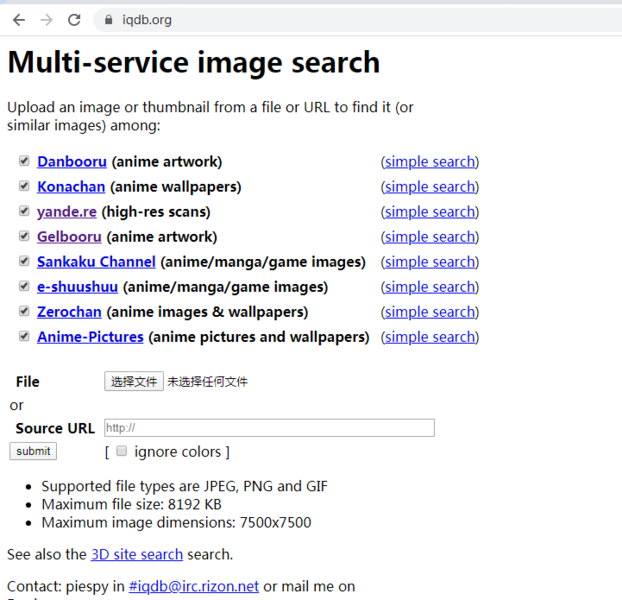The image size is (622, 600).
Task: Select the Multi-service image search heading
Action: click(x=194, y=62)
